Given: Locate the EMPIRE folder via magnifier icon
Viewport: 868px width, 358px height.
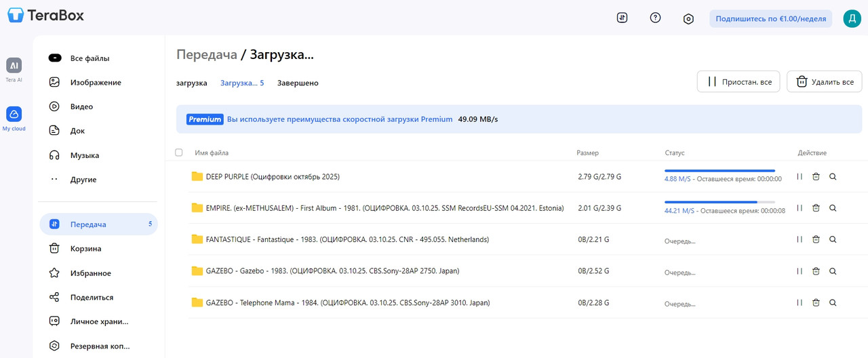Looking at the screenshot, I should click(x=833, y=208).
